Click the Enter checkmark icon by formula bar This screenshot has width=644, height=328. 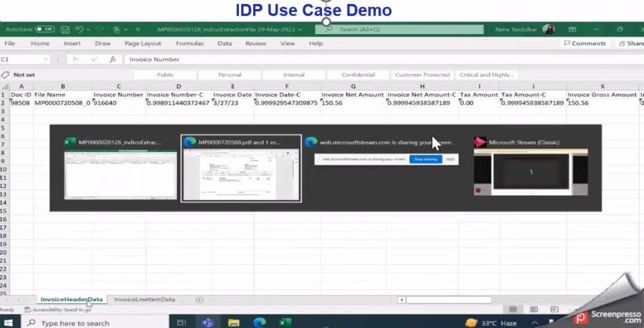click(x=94, y=59)
